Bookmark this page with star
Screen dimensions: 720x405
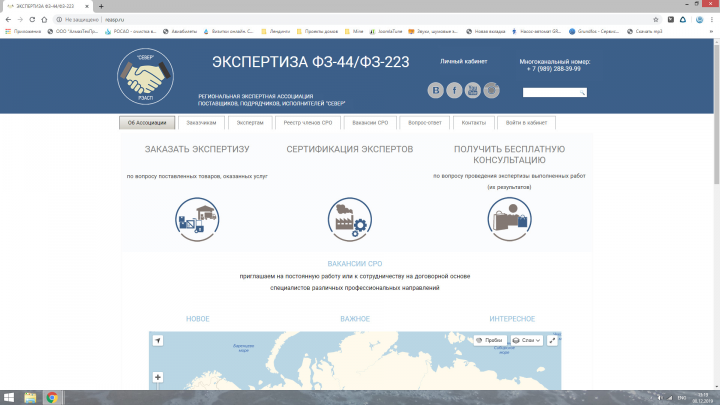coord(656,19)
